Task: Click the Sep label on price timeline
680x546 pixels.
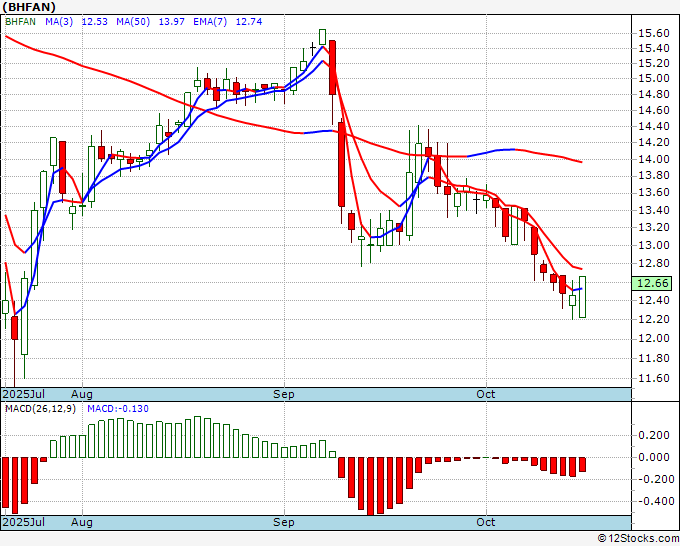Action: [x=285, y=394]
